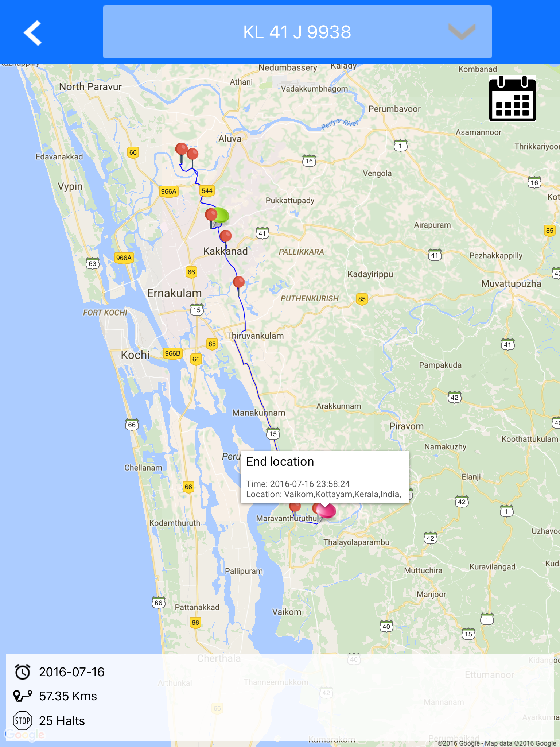The height and width of the screenshot is (747, 560).
Task: Click the Time: 2016-07-16 23:58:24 text
Action: click(298, 484)
